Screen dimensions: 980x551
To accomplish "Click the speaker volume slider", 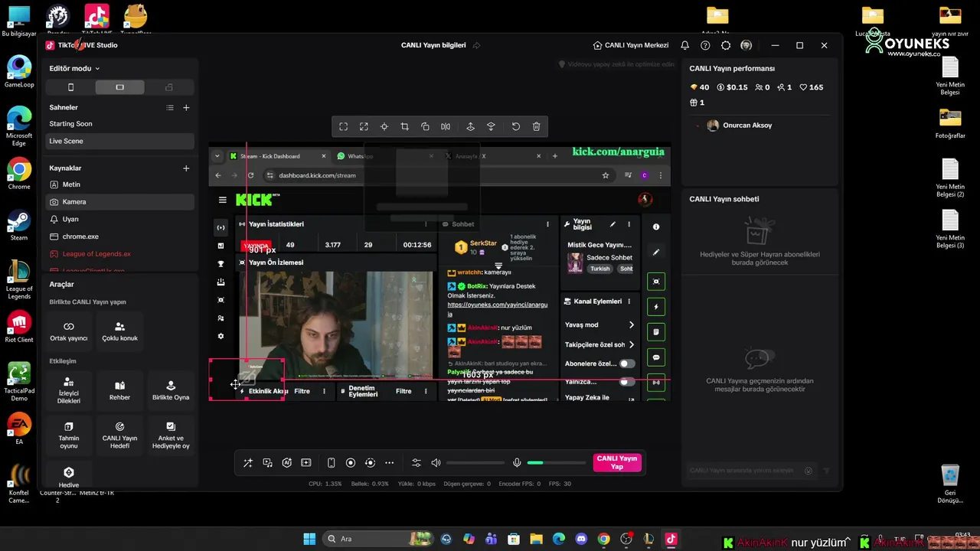I will [x=476, y=463].
